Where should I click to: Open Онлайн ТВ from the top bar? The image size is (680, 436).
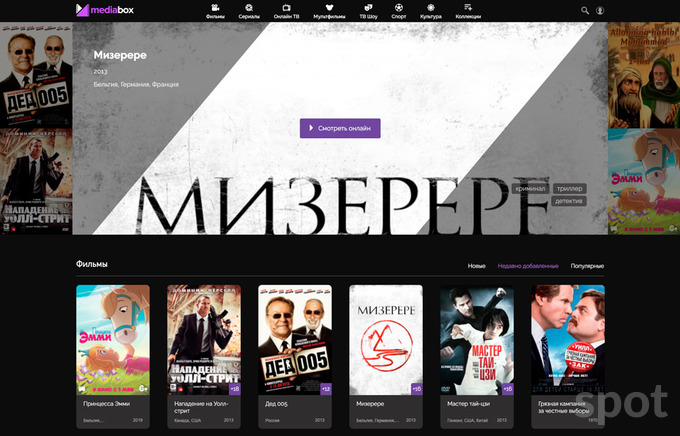pos(286,11)
